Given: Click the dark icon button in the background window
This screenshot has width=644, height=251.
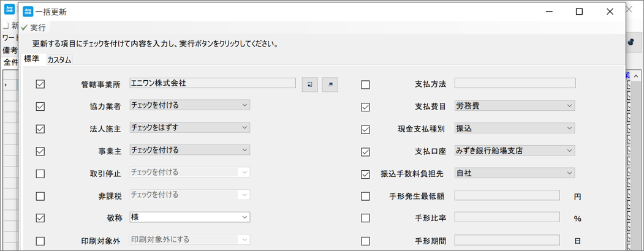Looking at the screenshot, I should coord(631,42).
